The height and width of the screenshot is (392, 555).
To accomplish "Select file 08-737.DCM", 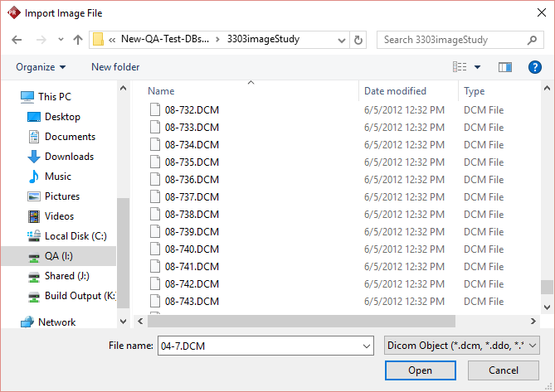I will (x=192, y=197).
